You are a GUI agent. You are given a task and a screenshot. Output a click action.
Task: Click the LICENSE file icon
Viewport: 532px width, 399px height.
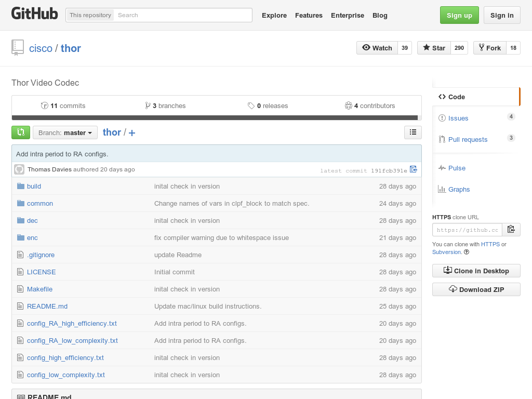[x=20, y=272]
